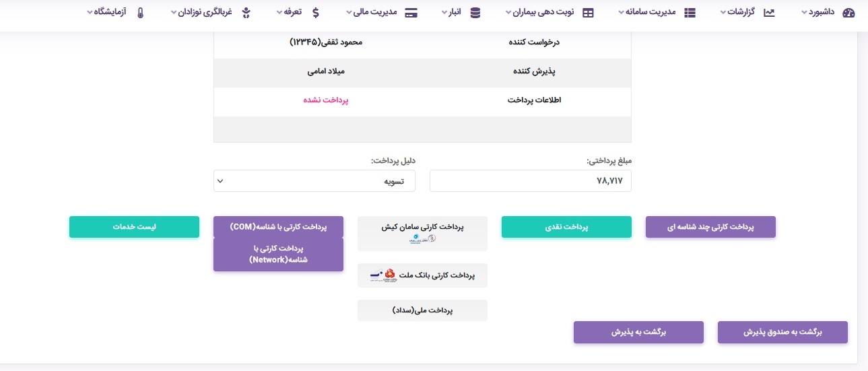Click the warehouse database icon

pos(475,13)
